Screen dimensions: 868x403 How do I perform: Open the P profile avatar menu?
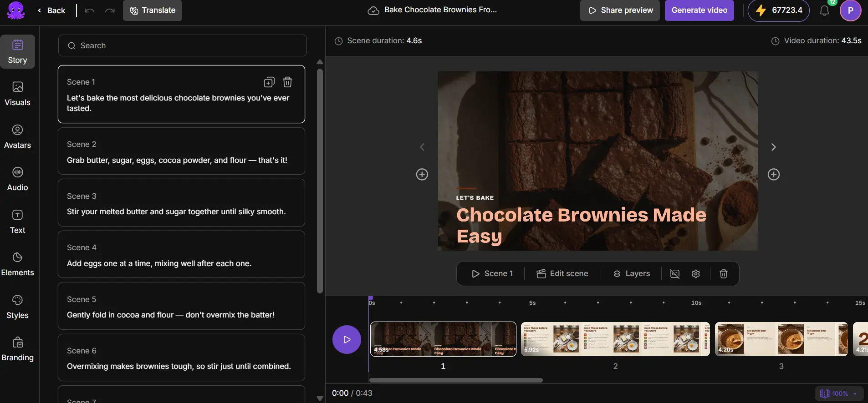(850, 10)
